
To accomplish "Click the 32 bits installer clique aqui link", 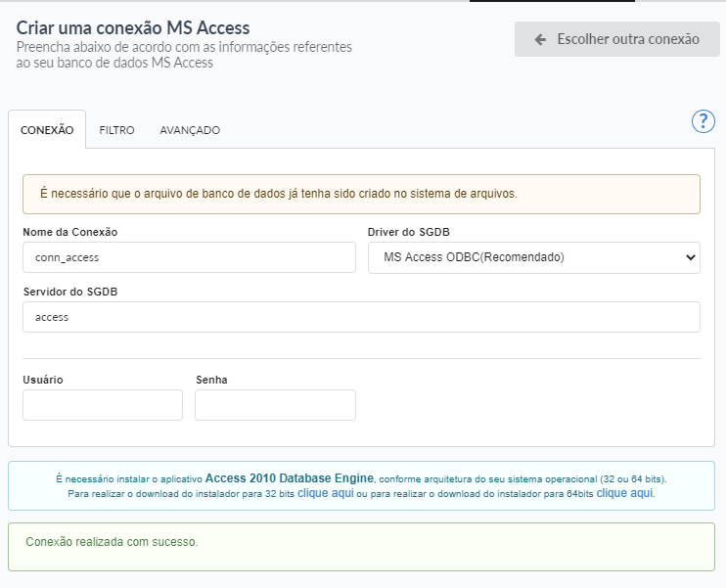I will coord(325,494).
